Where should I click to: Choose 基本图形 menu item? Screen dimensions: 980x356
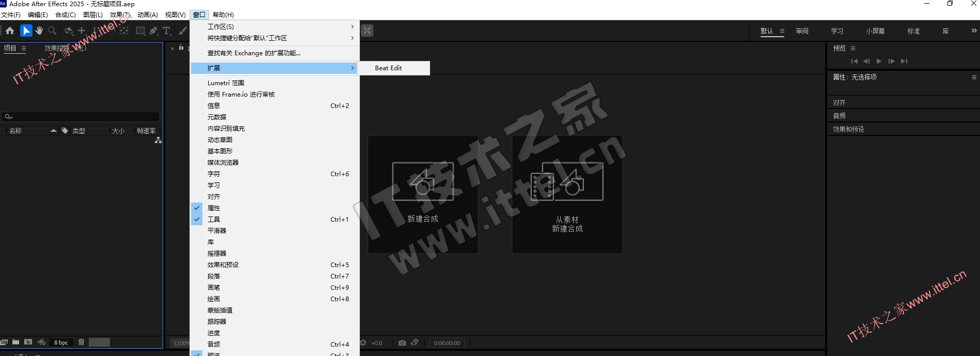[x=275, y=151]
